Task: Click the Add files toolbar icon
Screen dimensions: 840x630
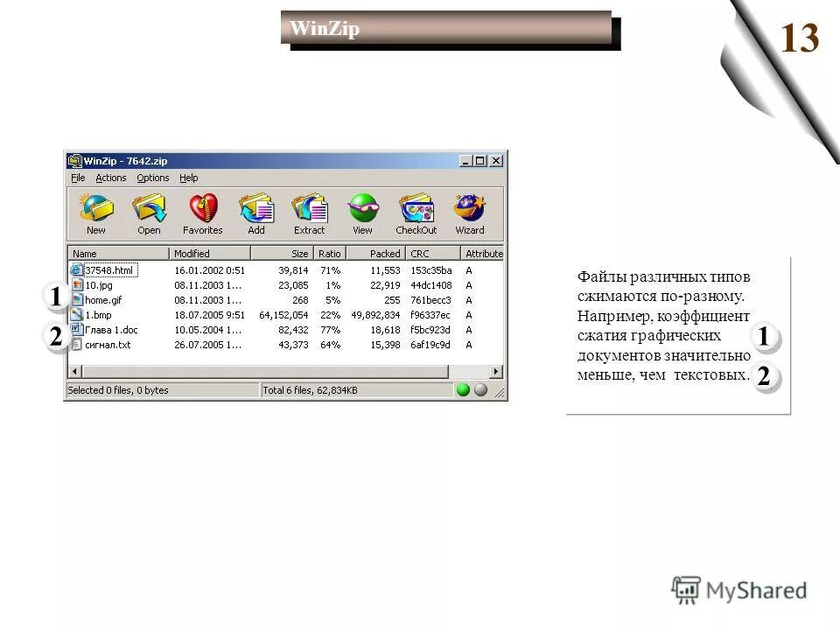Action: pyautogui.click(x=256, y=207)
